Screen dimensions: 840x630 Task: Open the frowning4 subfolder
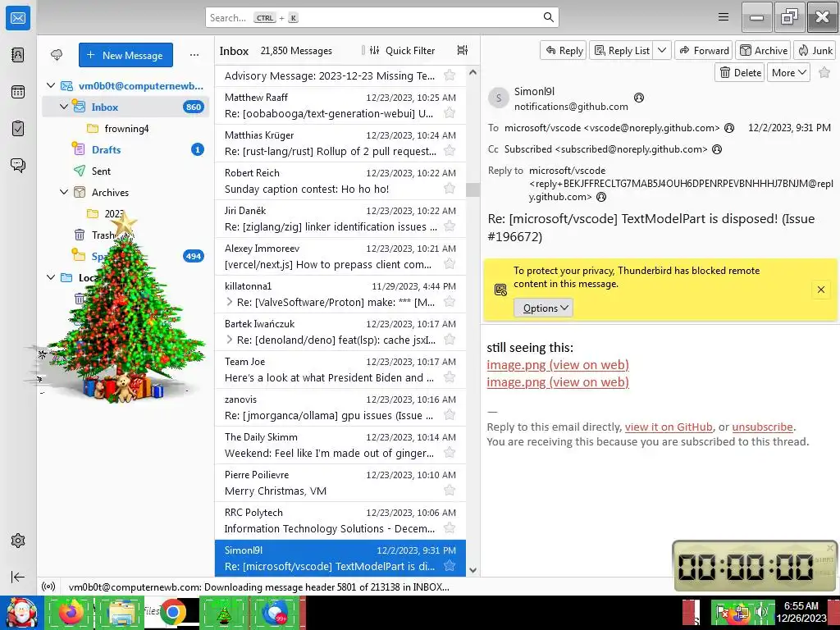126,128
